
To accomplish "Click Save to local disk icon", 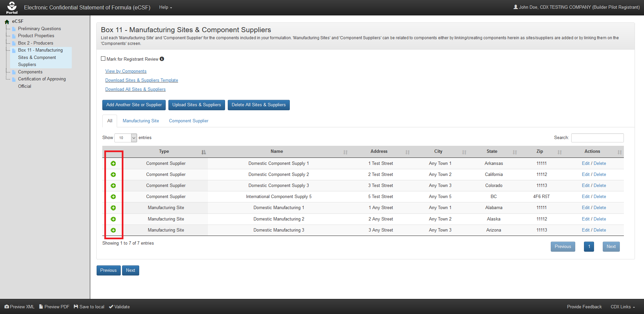I will tap(76, 307).
